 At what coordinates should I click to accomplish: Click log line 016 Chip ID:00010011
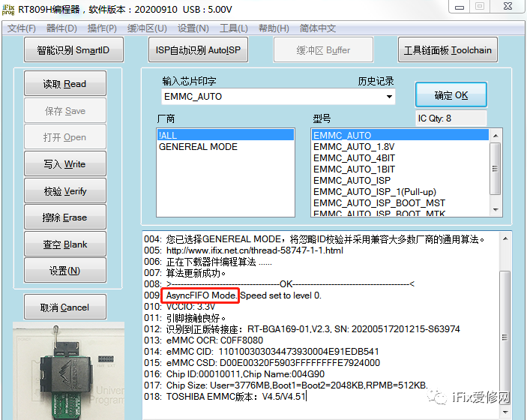click(x=234, y=374)
